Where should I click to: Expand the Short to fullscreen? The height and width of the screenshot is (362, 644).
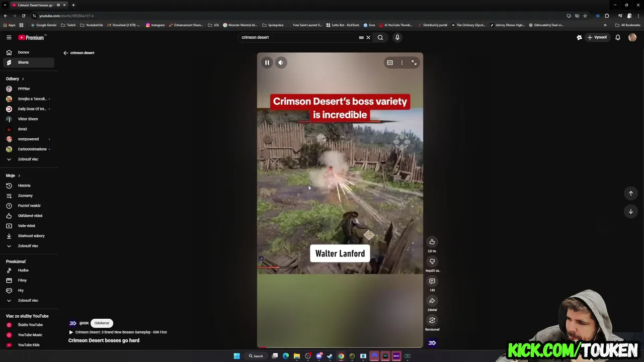click(x=414, y=62)
